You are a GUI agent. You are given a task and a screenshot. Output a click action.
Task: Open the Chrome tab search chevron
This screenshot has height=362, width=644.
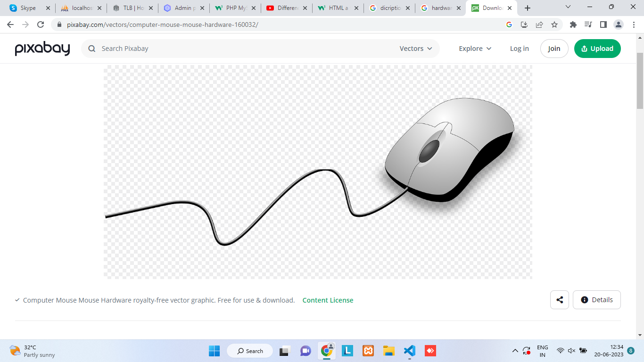(568, 7)
